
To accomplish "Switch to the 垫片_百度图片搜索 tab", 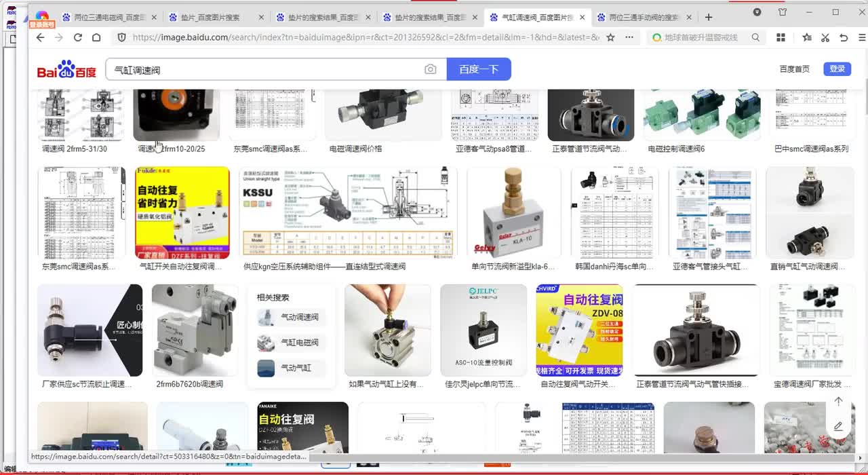I will click(x=216, y=17).
